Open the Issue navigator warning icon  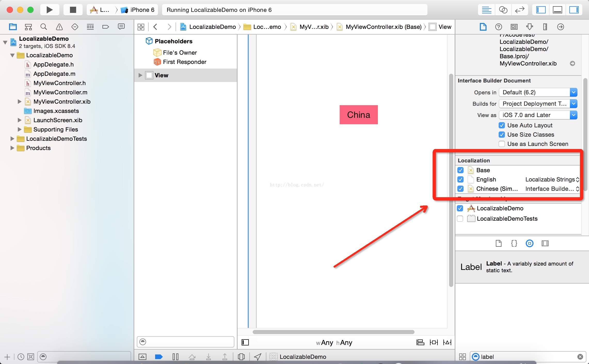click(59, 27)
